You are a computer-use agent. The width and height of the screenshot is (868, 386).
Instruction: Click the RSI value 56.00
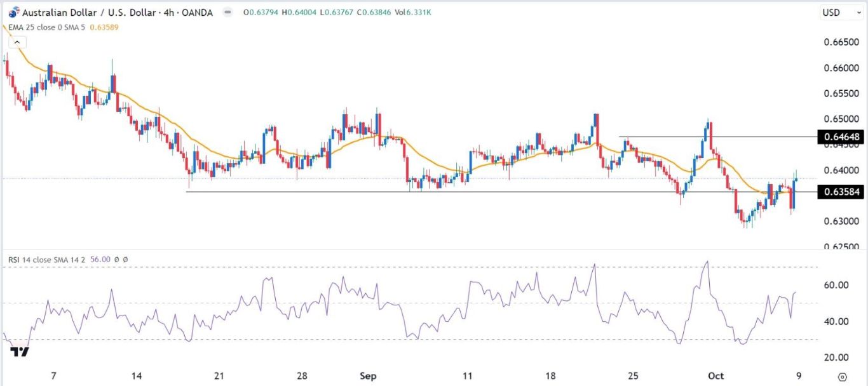pos(100,260)
